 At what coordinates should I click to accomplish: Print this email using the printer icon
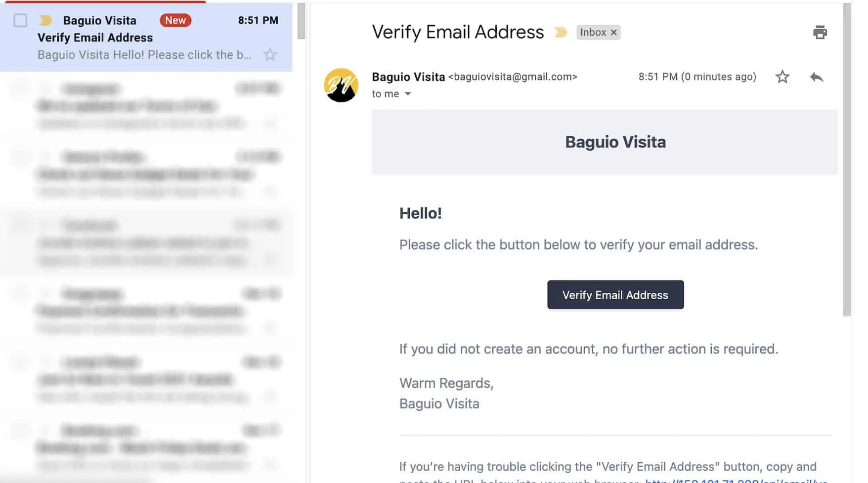tap(820, 33)
